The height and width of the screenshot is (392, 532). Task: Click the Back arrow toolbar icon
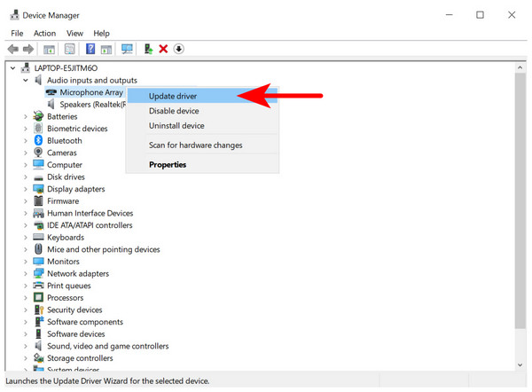click(13, 49)
